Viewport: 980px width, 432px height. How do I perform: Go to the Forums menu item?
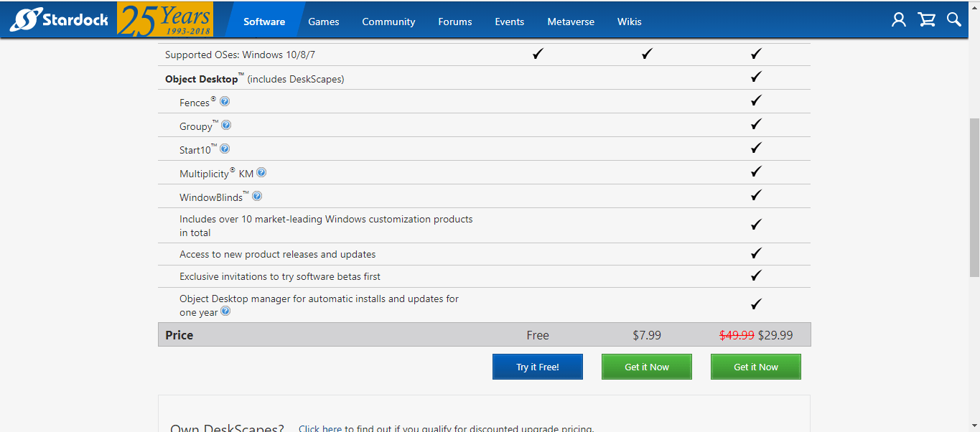[455, 22]
